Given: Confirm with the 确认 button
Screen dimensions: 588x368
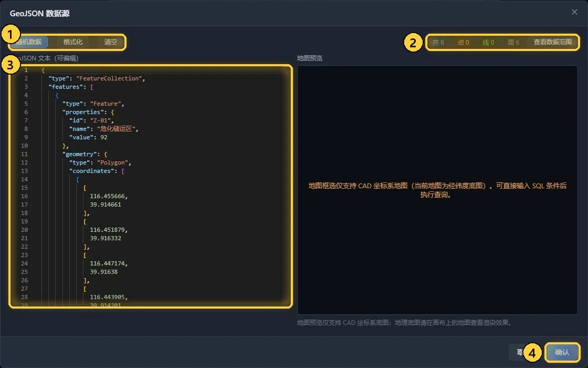Looking at the screenshot, I should click(562, 352).
